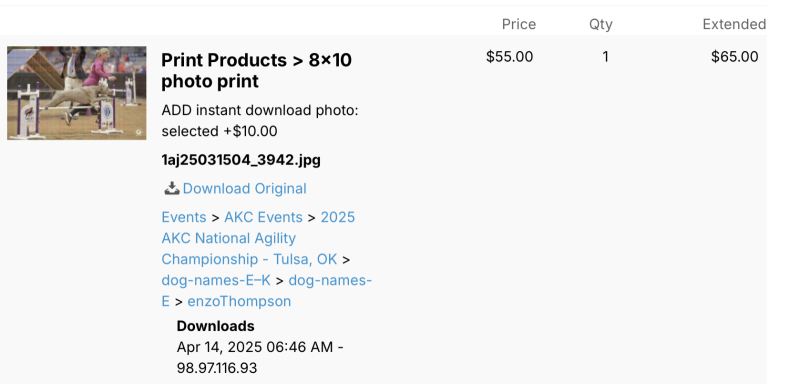This screenshot has width=800, height=384.
Task: Open 2025 AKC National Agility Championship link
Action: 258,238
